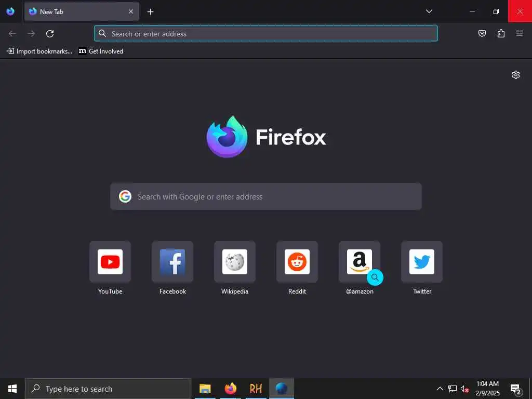The width and height of the screenshot is (532, 399).
Task: Open the notification center icon
Action: [516, 389]
